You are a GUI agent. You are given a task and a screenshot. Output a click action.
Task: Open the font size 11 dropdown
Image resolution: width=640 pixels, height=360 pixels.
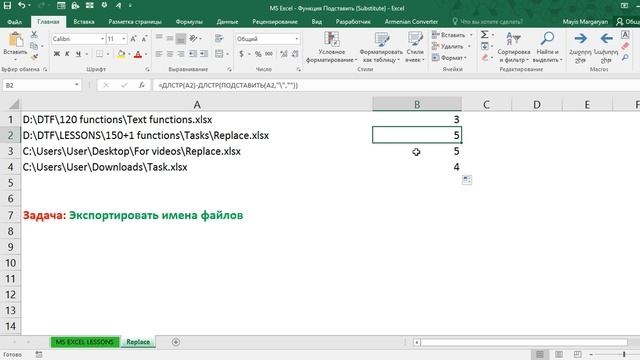124,39
